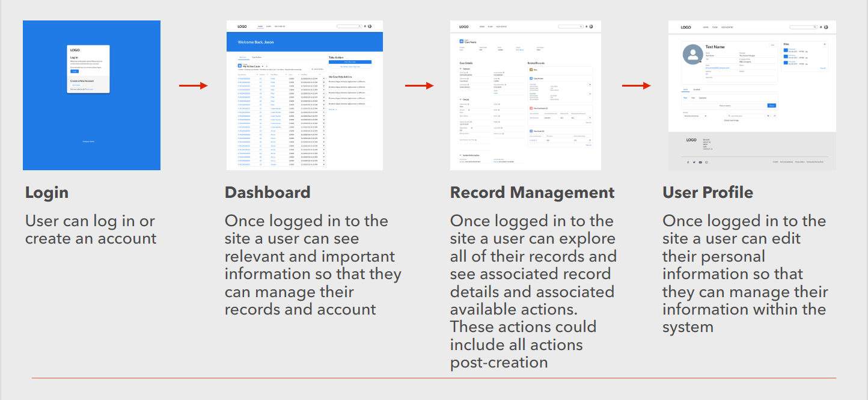868x400 pixels.
Task: Click the Login page thumbnail
Action: click(x=91, y=95)
